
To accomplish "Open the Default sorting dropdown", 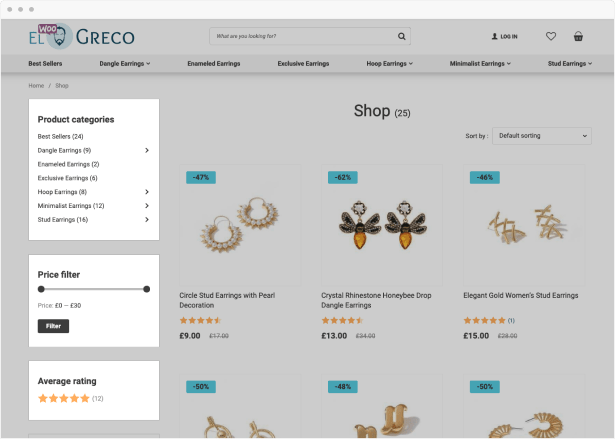I will 543,135.
